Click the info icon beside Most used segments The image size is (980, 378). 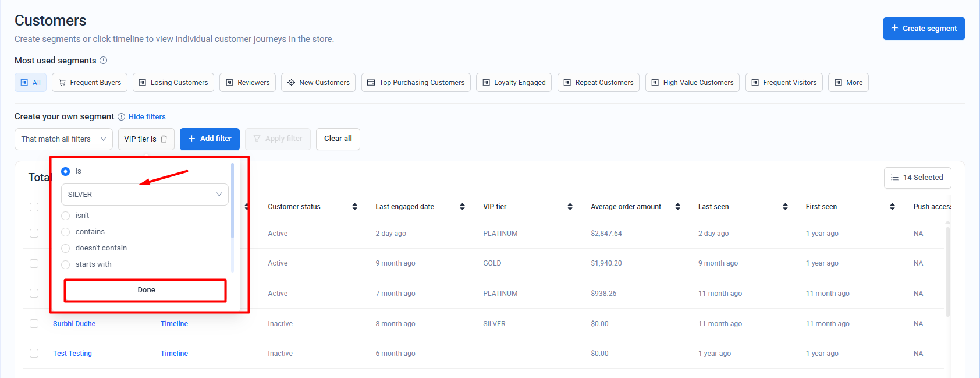coord(104,61)
